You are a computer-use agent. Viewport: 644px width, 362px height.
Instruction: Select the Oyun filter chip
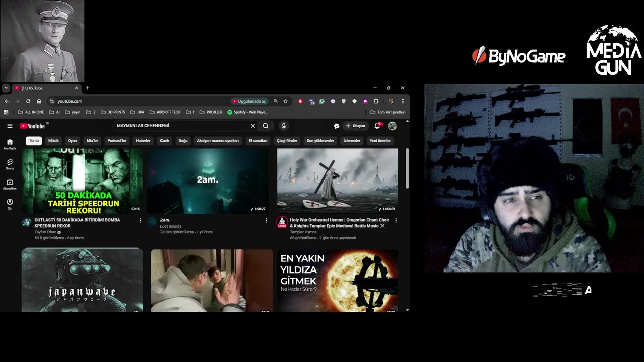tap(72, 141)
